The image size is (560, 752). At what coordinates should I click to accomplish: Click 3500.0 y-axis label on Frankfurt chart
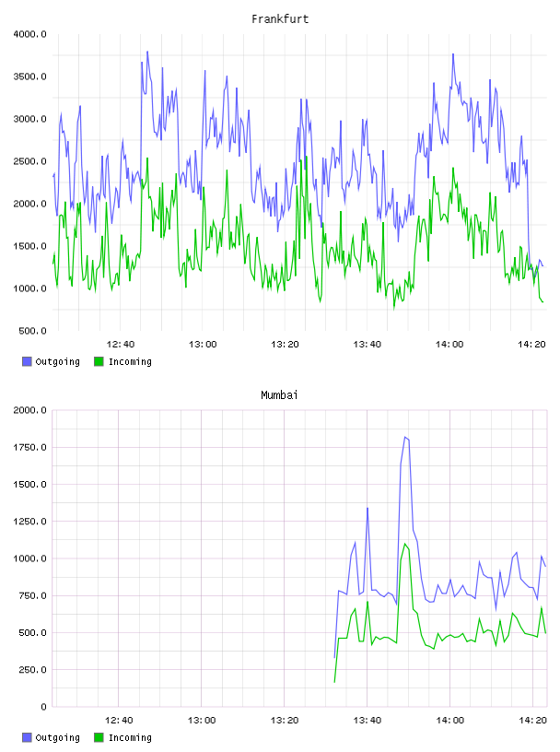(29, 76)
